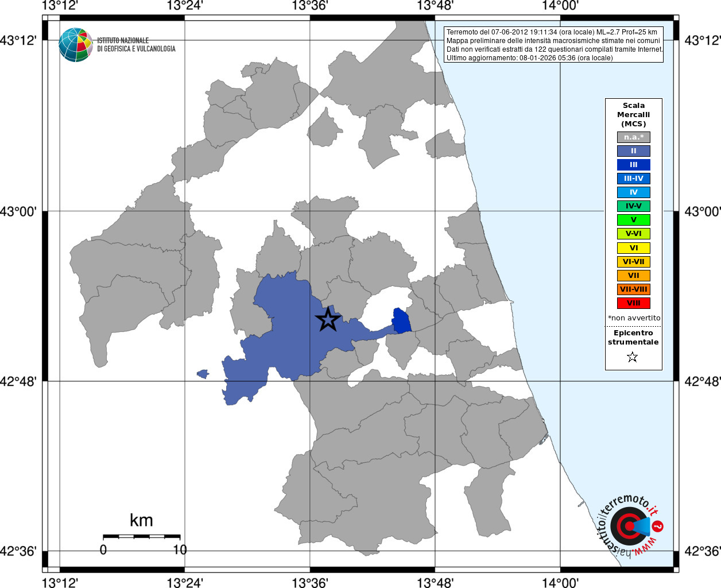721x588 pixels.
Task: Click the VII-VIII legend swatch
Action: point(634,289)
